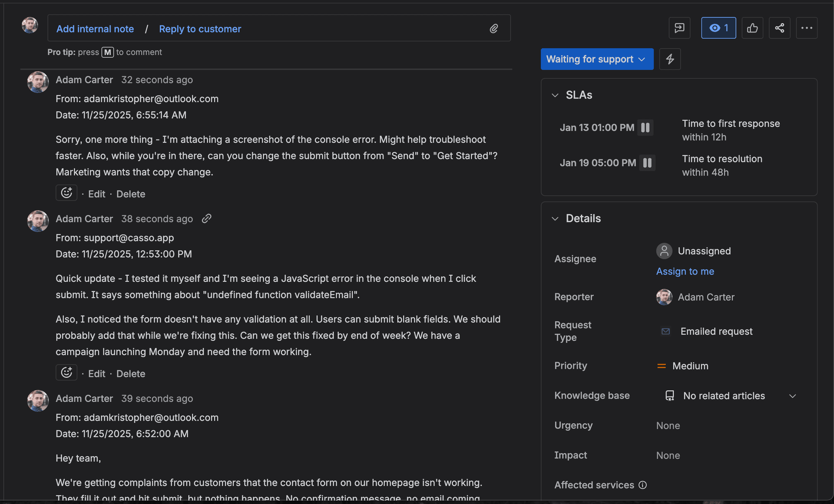Attach a file with the paperclip
The width and height of the screenshot is (834, 504).
click(494, 28)
